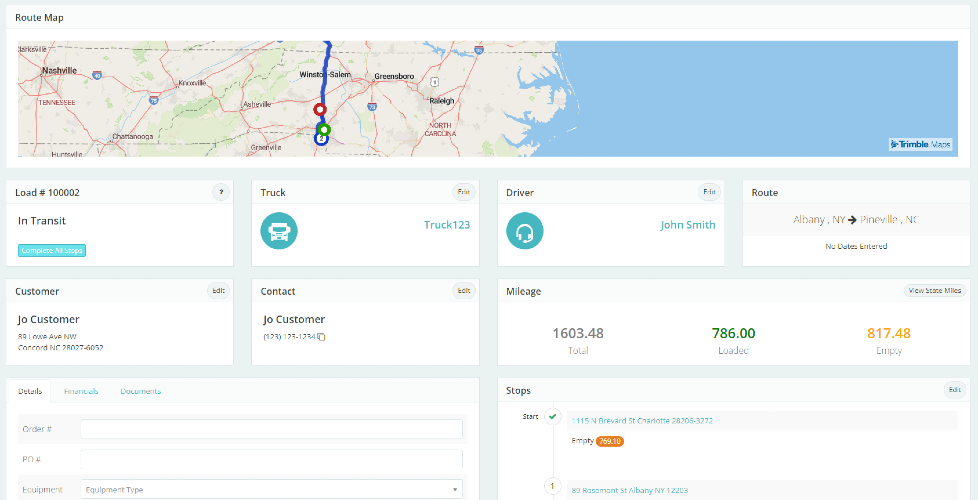Click the driver headset icon

tap(525, 231)
